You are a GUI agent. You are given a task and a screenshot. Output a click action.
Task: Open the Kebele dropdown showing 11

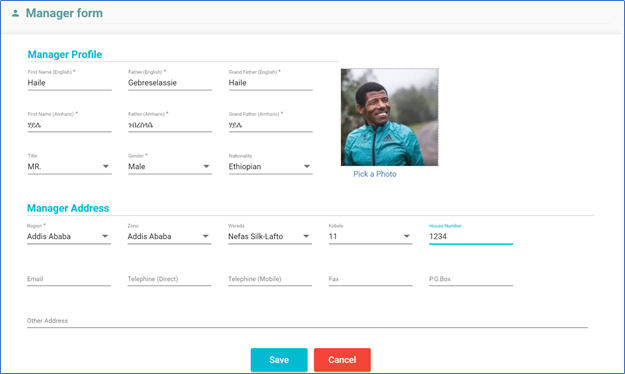[x=370, y=236]
